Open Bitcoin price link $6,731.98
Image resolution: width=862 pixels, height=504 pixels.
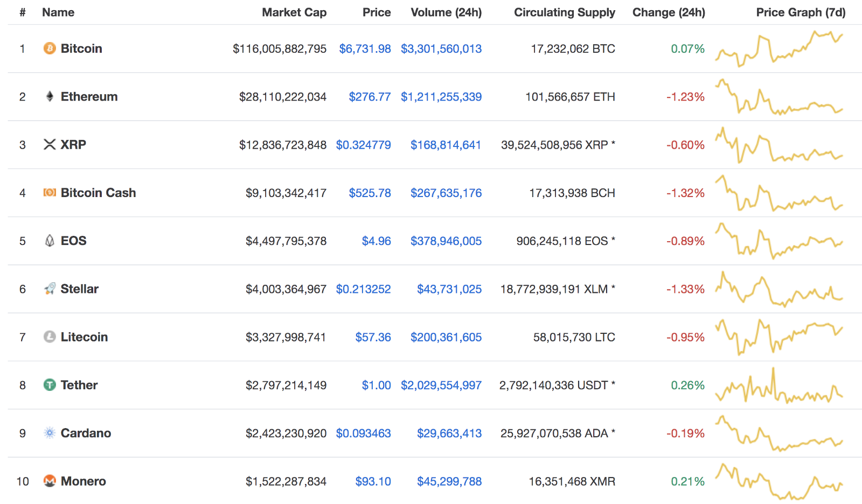tap(365, 49)
